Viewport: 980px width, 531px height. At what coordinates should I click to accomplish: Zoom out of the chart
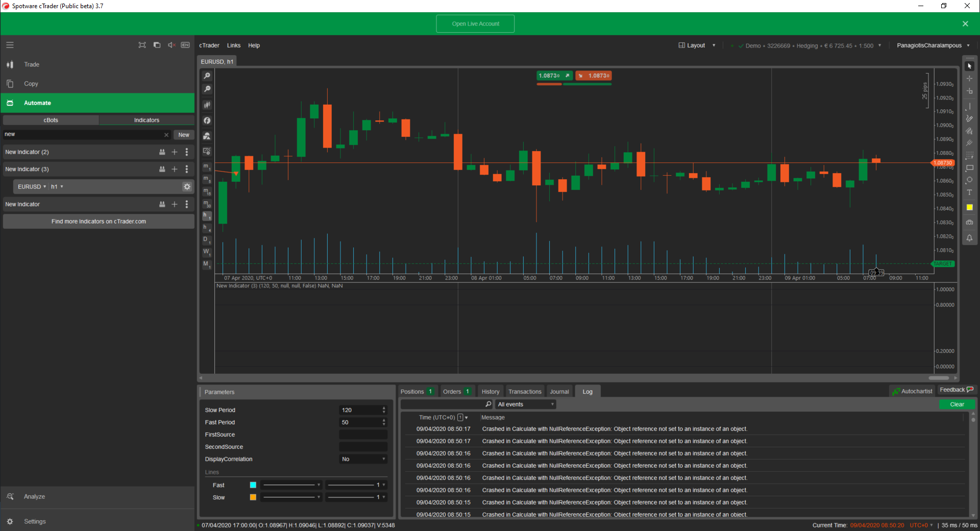[x=207, y=89]
